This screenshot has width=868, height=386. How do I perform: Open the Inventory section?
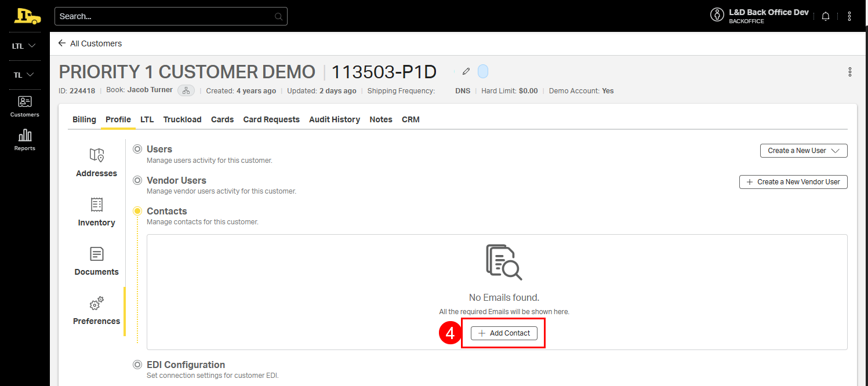(x=96, y=212)
